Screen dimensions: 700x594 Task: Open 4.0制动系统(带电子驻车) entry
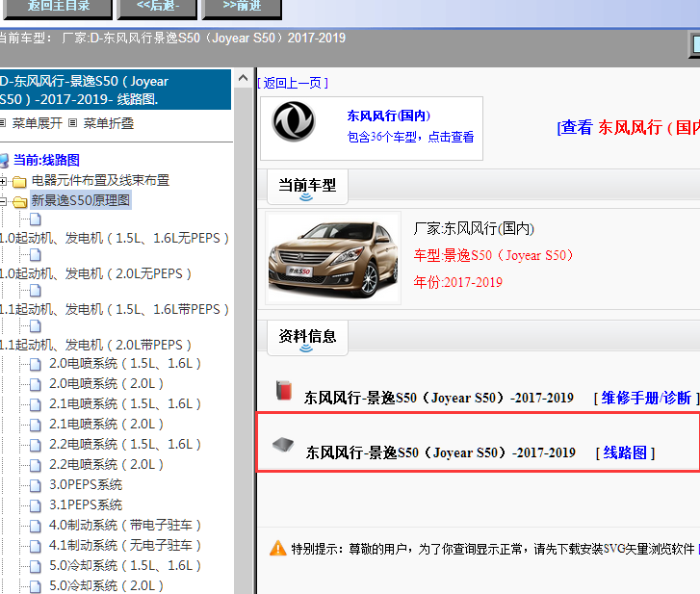(x=125, y=526)
